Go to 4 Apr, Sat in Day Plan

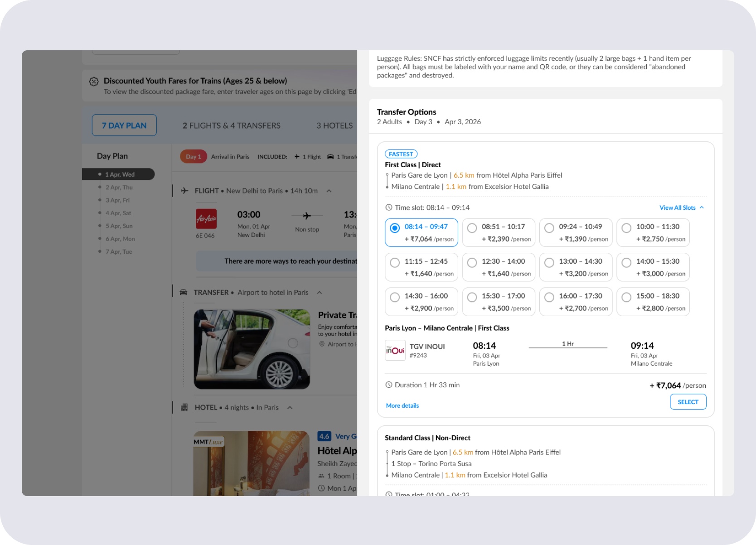tap(118, 213)
